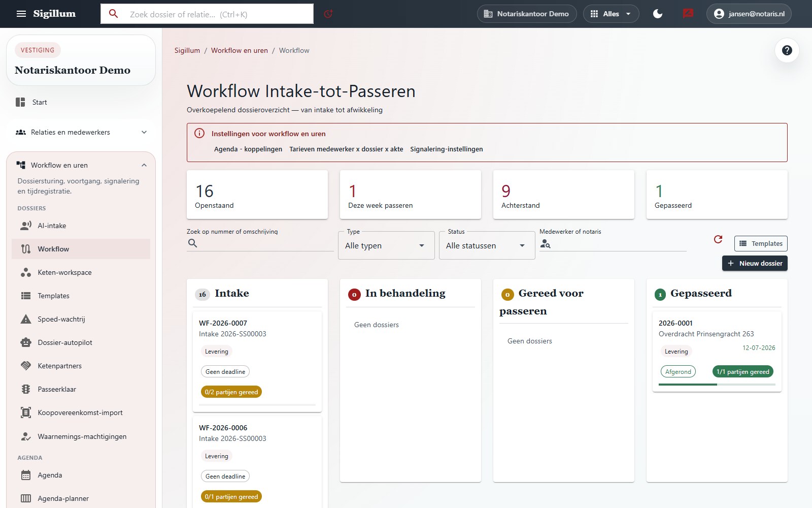This screenshot has width=812, height=508.
Task: Select the 16 Openstaand stat card
Action: pyautogui.click(x=257, y=195)
